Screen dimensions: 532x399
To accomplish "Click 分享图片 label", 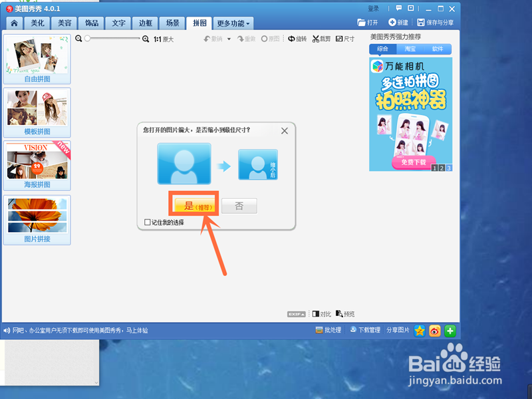I will click(398, 330).
